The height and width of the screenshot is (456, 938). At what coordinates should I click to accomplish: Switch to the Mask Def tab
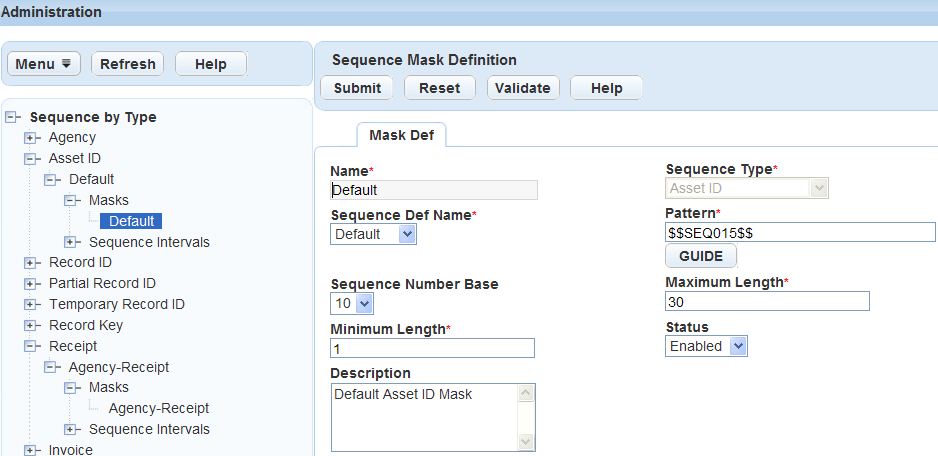[401, 135]
